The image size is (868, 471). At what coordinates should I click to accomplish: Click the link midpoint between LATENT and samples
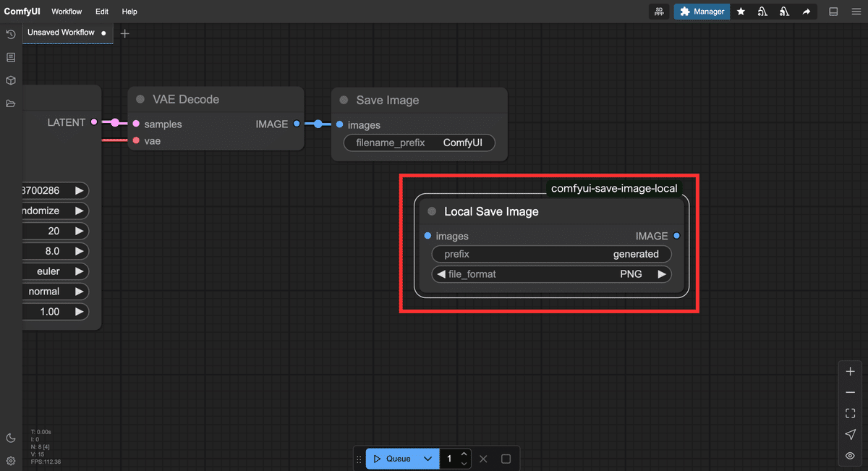[115, 123]
